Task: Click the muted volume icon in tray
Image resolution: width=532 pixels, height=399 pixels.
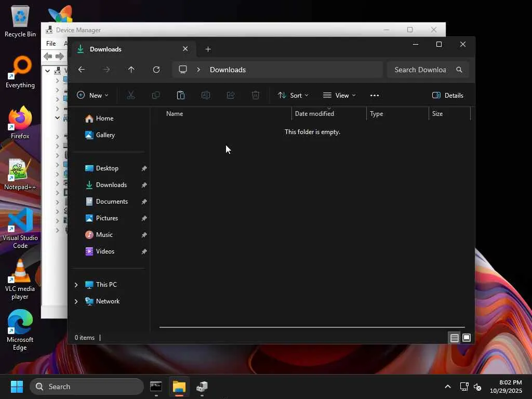Action: pos(477,387)
